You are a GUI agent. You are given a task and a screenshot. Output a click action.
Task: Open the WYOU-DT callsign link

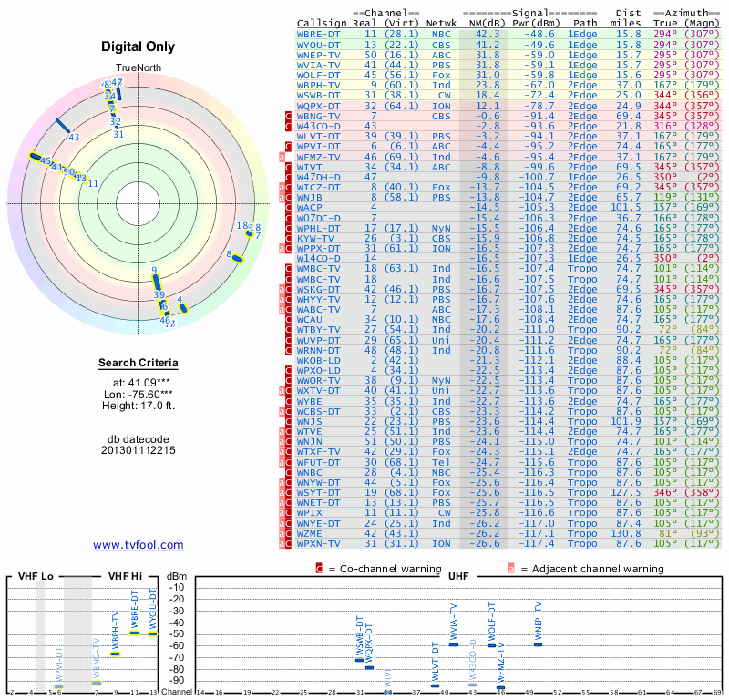319,44
